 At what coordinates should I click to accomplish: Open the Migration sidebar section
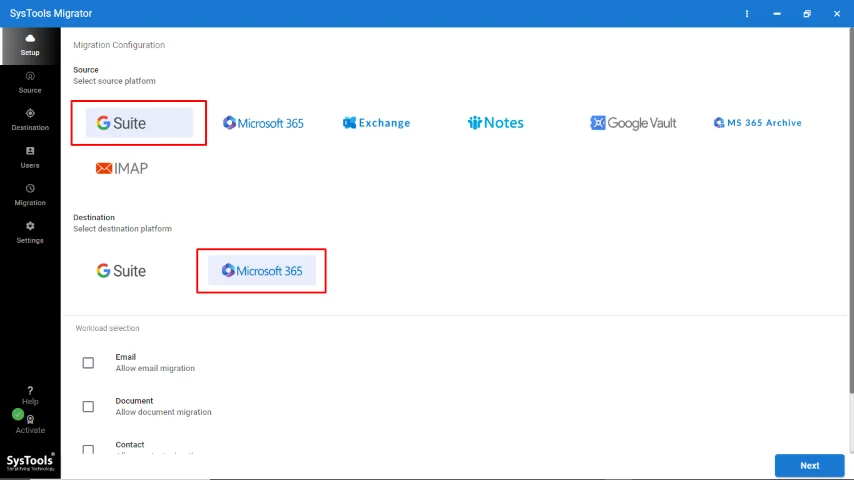point(30,195)
